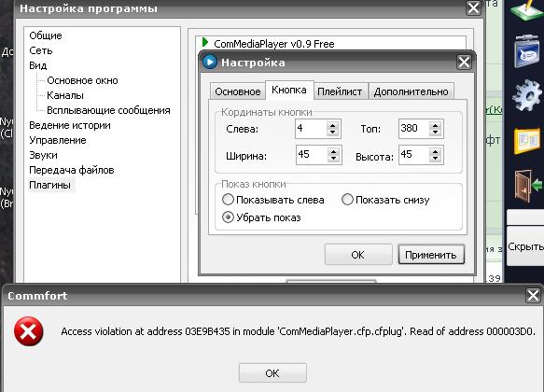This screenshot has width=544, height=392.
Task: Open the gear settings icon in right sidebar
Action: pyautogui.click(x=526, y=95)
